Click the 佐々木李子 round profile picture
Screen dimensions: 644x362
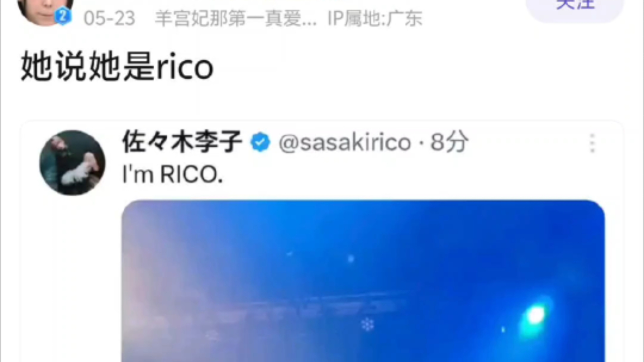point(72,163)
